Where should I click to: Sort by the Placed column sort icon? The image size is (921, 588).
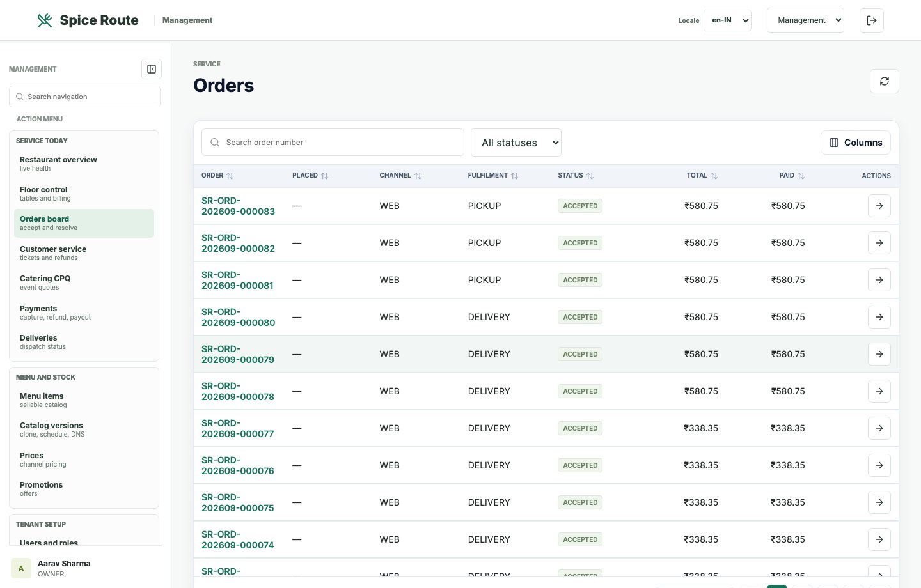point(325,176)
